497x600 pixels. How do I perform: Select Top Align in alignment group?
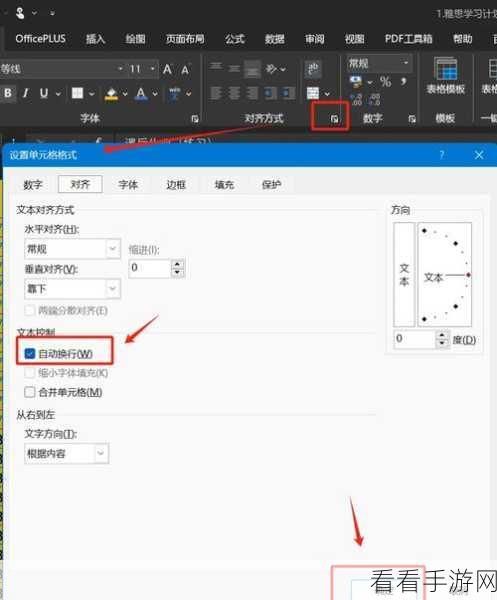(216, 68)
